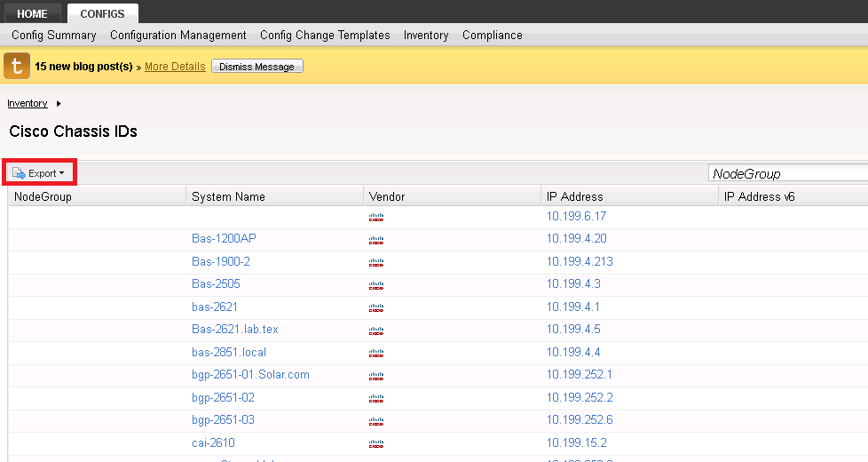Image resolution: width=868 pixels, height=462 pixels.
Task: Open the Compliance menu item
Action: (x=492, y=35)
